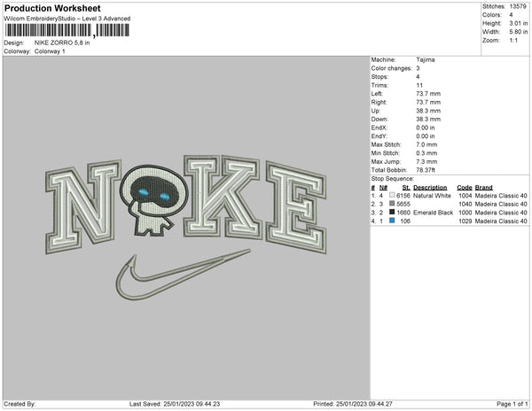Click the 'Color changes:' label

point(391,68)
